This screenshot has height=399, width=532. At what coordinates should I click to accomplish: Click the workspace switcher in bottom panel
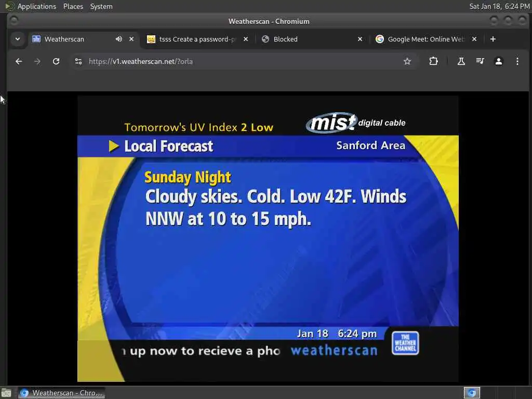click(472, 393)
